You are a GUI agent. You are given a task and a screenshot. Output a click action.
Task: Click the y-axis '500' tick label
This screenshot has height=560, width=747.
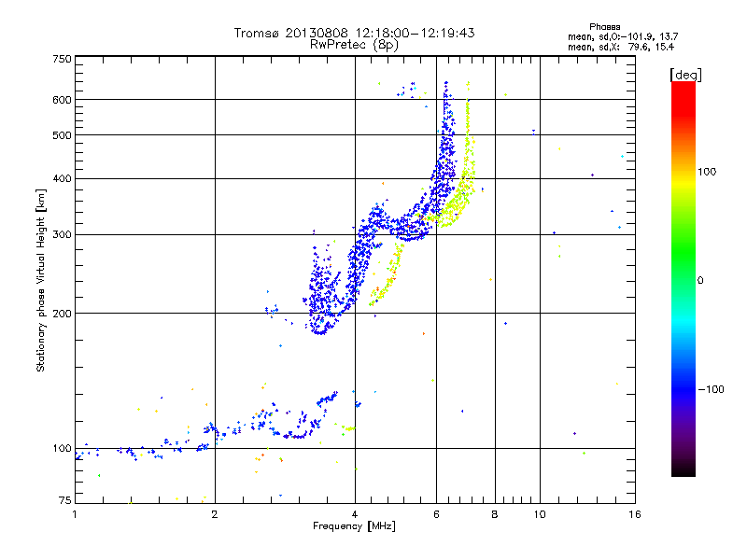(x=62, y=135)
